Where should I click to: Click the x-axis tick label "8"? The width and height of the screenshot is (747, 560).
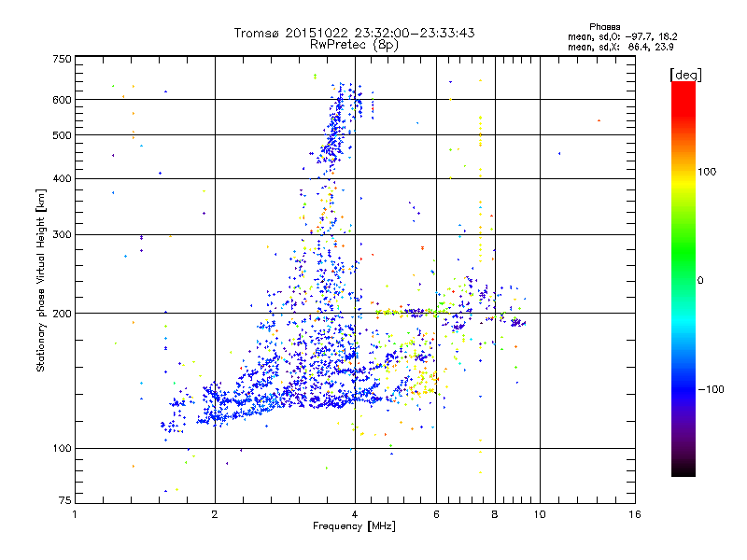(495, 514)
